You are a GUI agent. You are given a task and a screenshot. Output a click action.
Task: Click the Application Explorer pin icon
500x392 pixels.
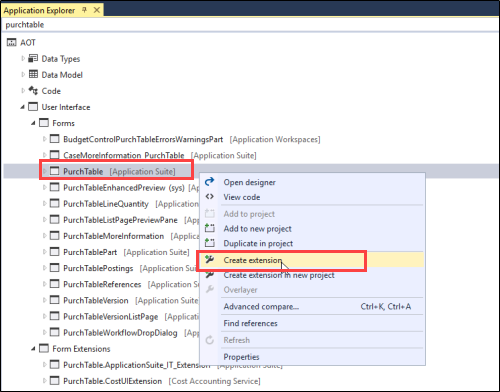point(84,10)
